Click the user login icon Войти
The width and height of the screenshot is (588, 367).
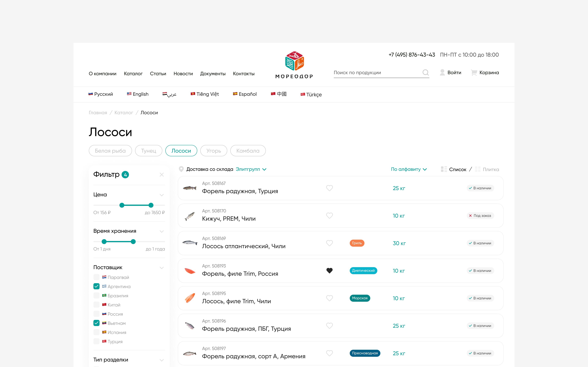442,72
